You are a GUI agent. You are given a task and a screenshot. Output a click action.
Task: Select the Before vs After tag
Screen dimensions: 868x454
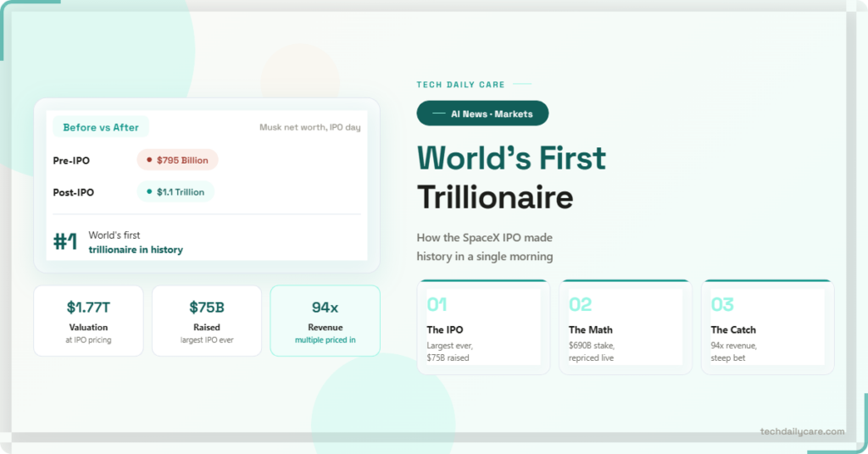click(101, 127)
